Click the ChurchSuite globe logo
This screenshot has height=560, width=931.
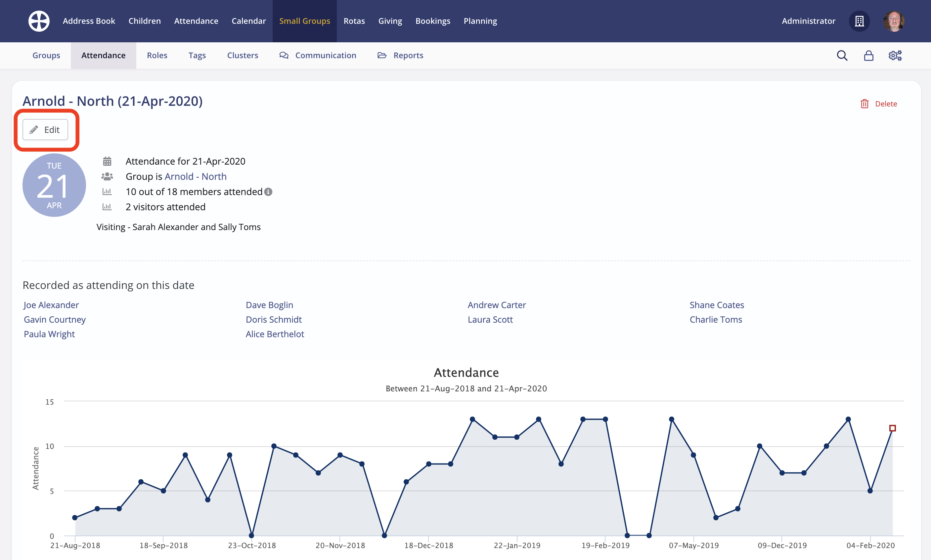tap(39, 21)
